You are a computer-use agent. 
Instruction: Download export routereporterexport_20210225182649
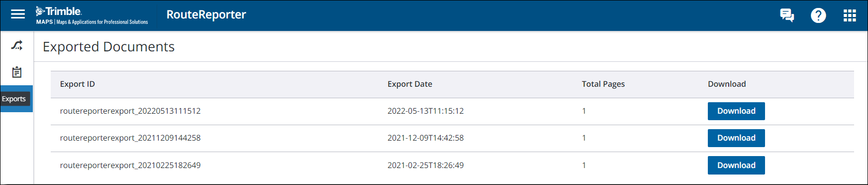pyautogui.click(x=736, y=165)
